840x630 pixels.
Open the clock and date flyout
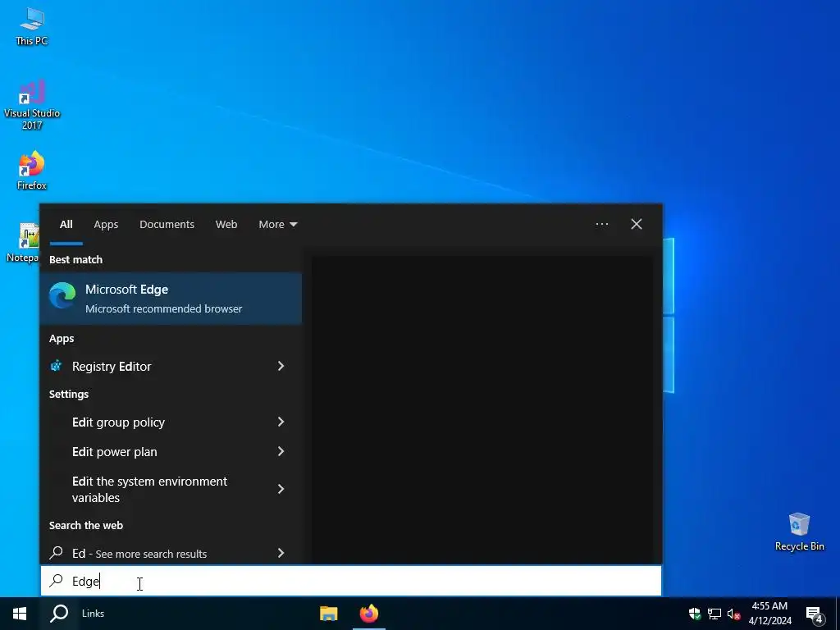coord(769,614)
